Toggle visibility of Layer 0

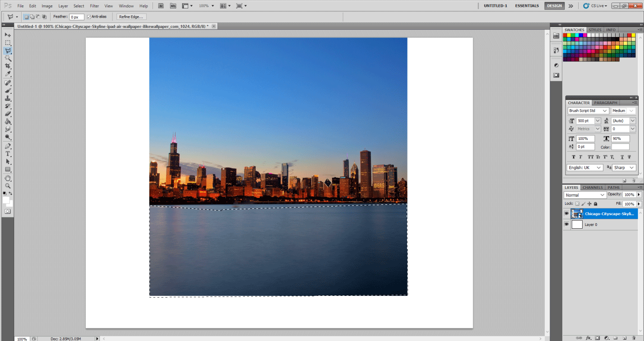[x=567, y=224]
